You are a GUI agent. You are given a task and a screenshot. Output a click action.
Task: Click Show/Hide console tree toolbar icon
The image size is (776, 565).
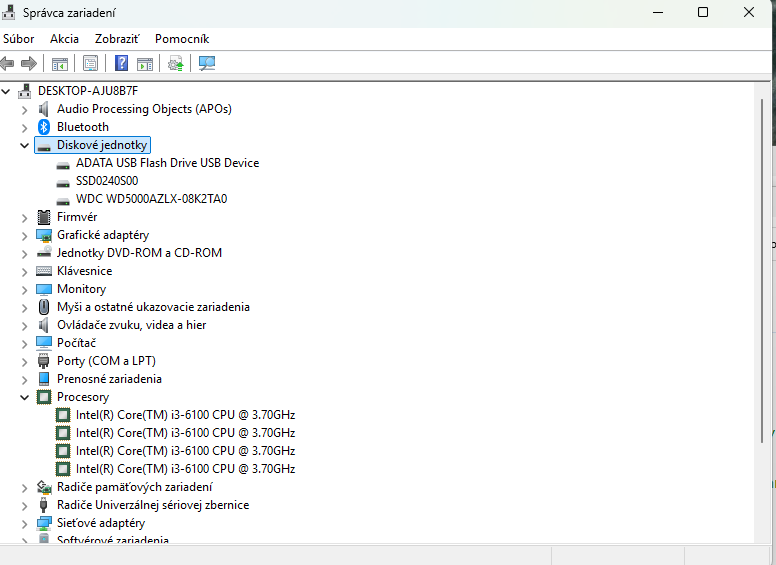[x=60, y=63]
